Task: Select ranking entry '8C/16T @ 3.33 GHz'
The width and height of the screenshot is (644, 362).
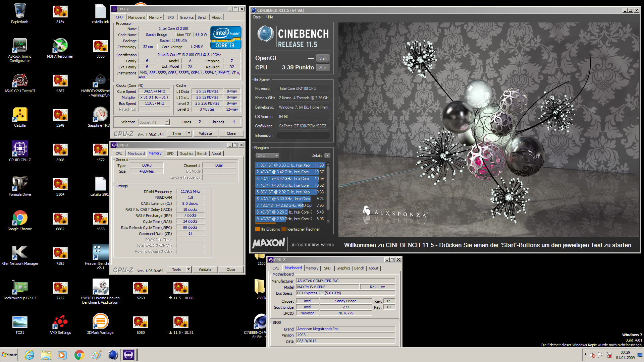Action: [290, 165]
